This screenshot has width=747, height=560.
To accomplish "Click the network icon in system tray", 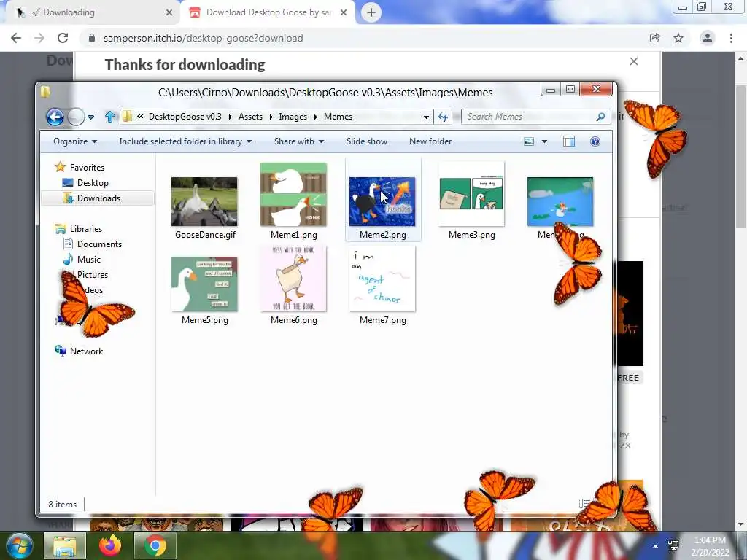I will (673, 545).
